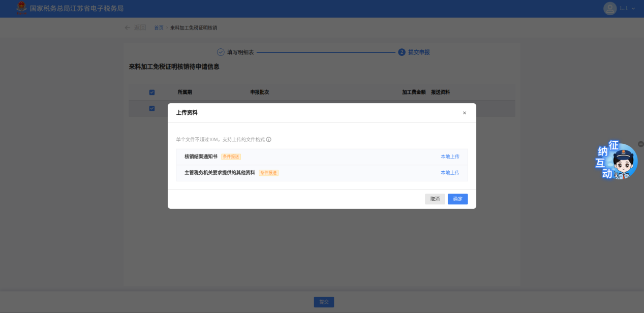
Task: Go to 首页 in breadcrumb
Action: (159, 27)
